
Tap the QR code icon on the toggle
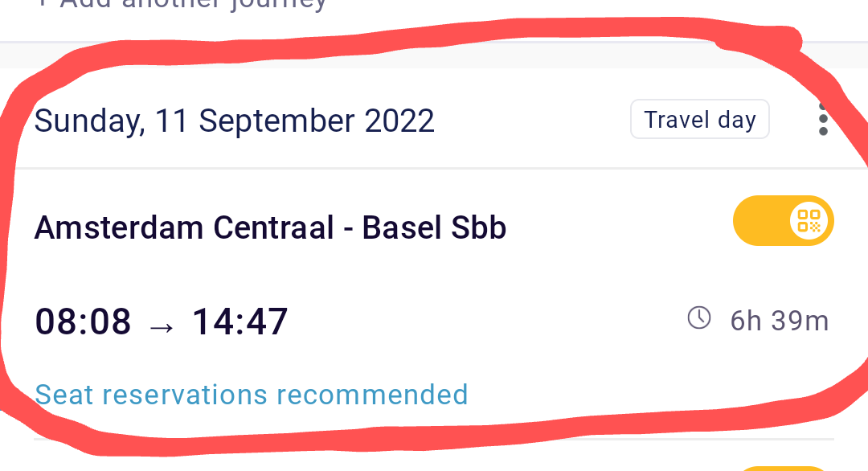(x=809, y=220)
